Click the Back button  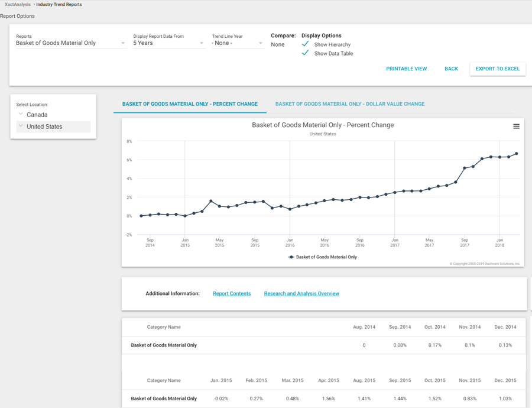coord(451,69)
